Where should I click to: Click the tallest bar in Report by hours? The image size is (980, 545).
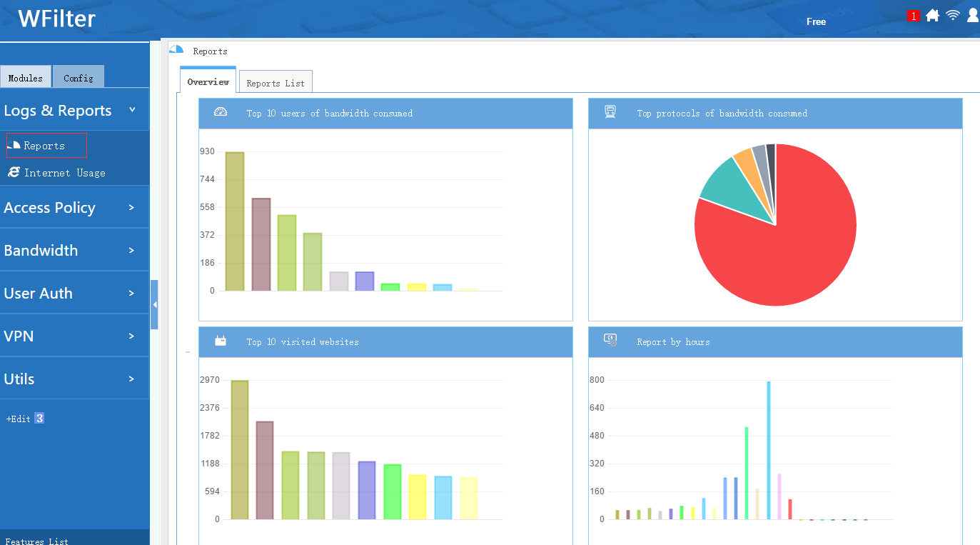tap(769, 450)
